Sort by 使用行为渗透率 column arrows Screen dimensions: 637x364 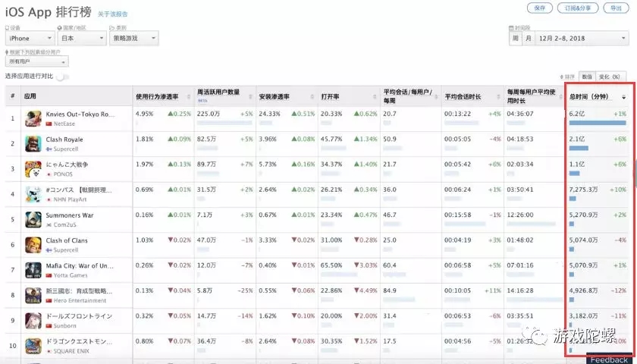coord(189,97)
